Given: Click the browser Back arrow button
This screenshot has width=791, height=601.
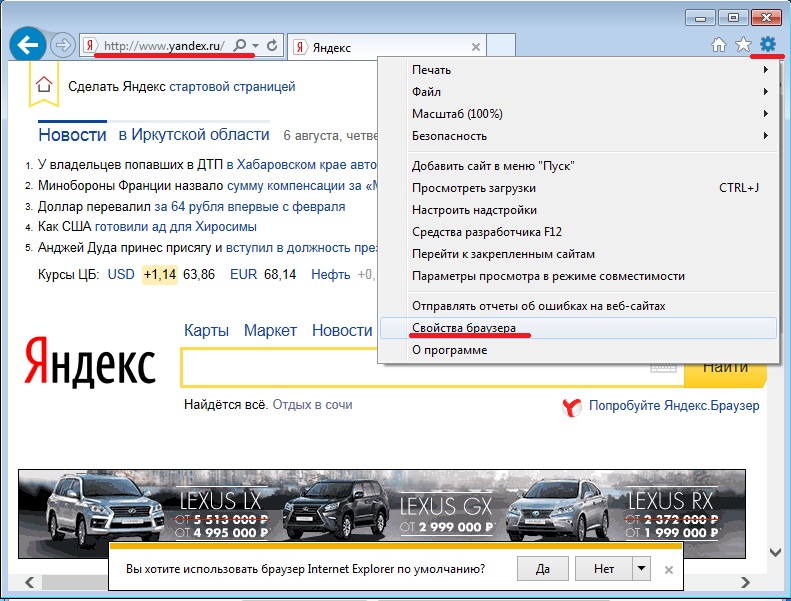Looking at the screenshot, I should [x=28, y=45].
